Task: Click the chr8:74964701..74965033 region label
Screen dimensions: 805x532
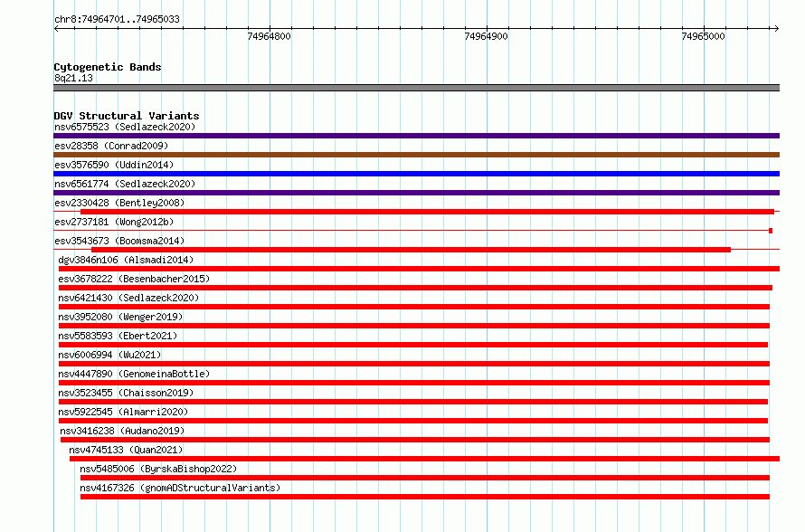Action: click(117, 19)
